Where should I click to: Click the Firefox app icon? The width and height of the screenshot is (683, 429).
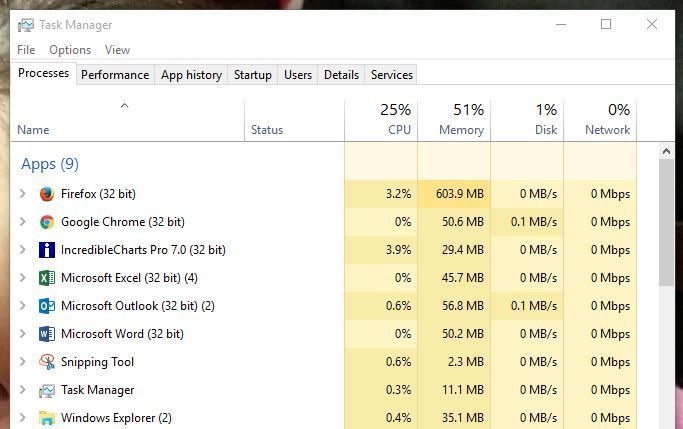tap(47, 194)
